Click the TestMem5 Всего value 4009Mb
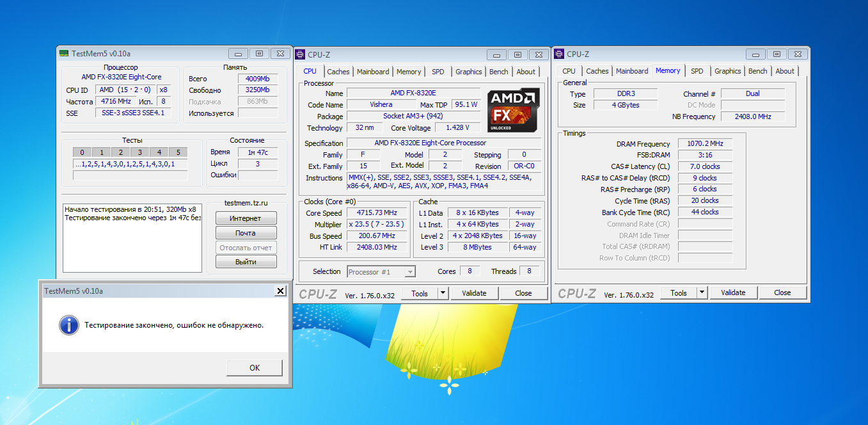 pyautogui.click(x=258, y=79)
